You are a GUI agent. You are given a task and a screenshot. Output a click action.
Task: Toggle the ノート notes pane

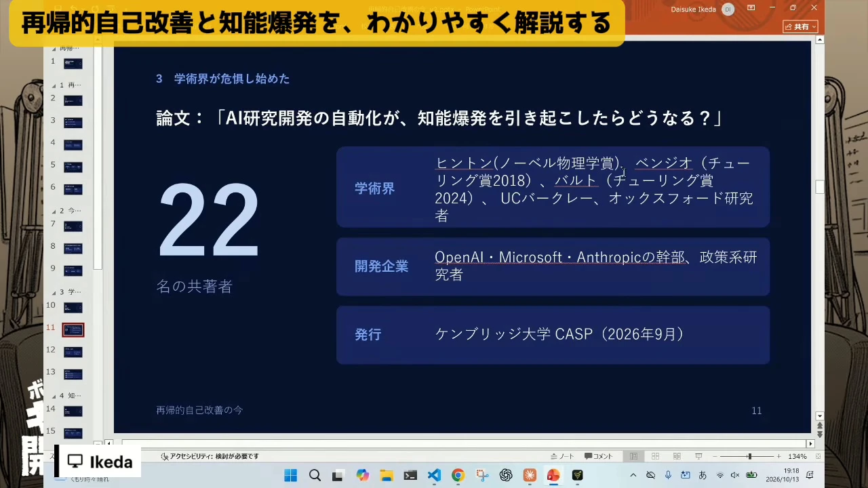point(562,456)
